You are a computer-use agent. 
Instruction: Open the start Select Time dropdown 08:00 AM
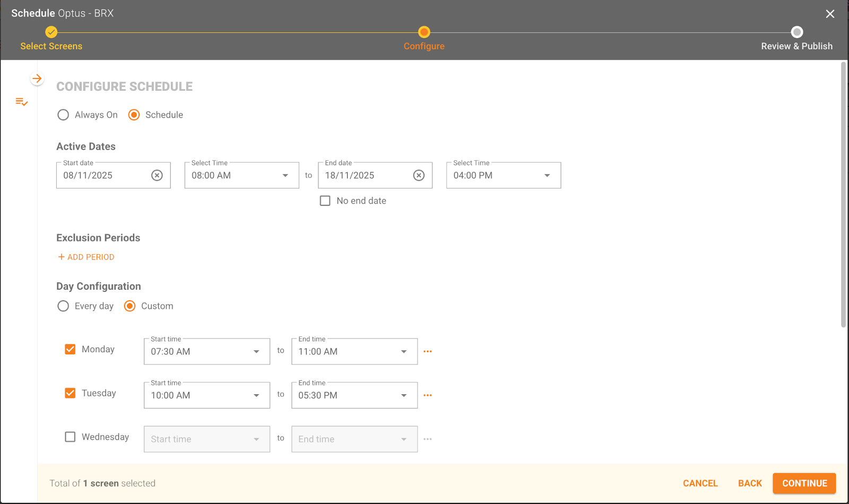pos(241,176)
